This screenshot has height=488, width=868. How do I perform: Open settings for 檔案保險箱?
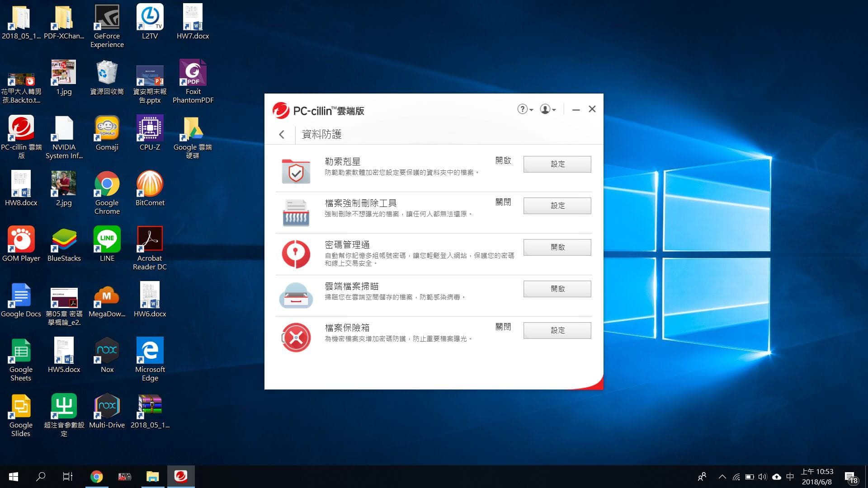[557, 330]
